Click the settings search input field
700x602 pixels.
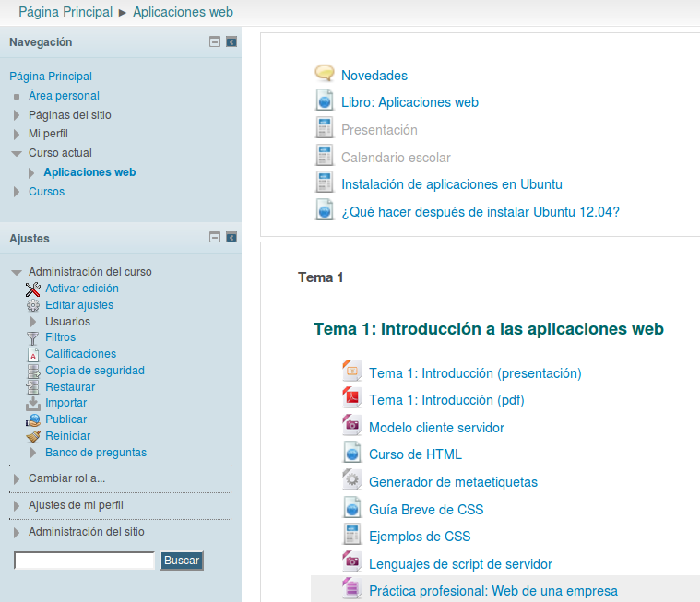coord(84,560)
